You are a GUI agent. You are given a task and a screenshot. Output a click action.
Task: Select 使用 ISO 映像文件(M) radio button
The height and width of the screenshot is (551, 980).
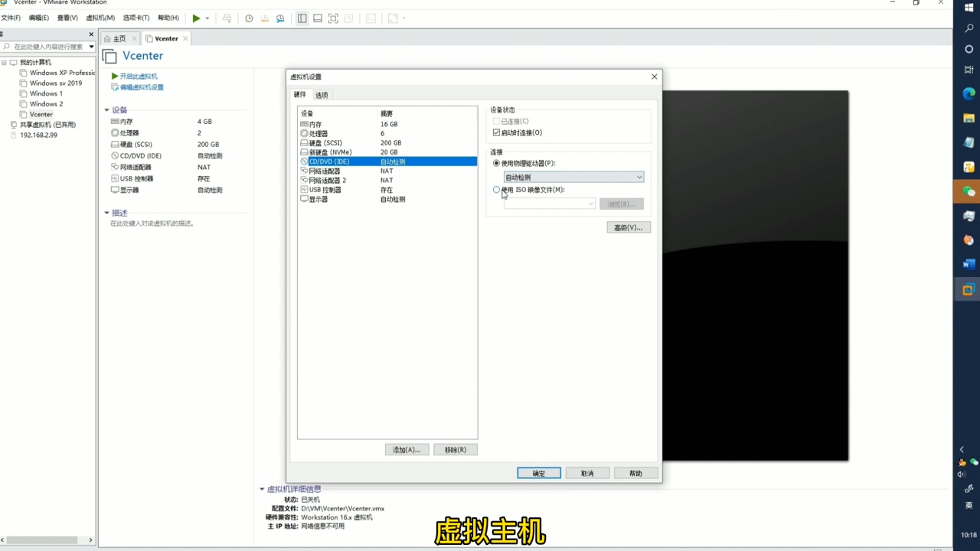point(496,190)
